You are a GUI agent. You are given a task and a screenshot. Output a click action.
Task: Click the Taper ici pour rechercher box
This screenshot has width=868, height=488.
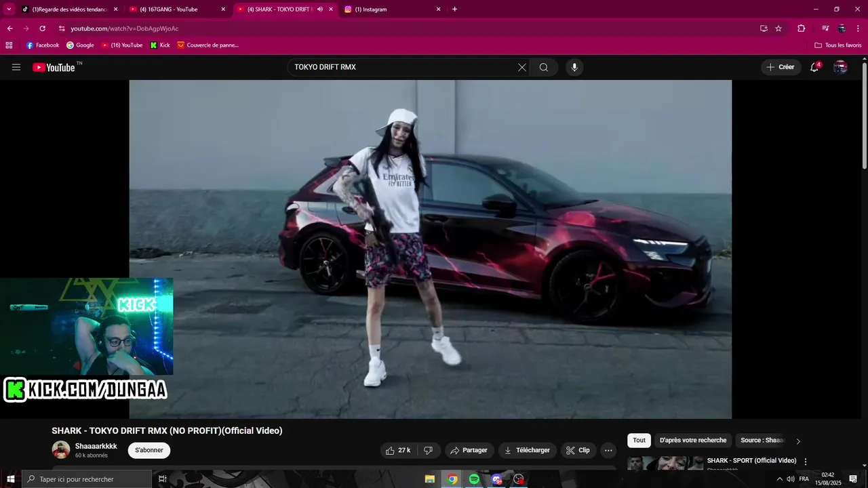coord(87,479)
